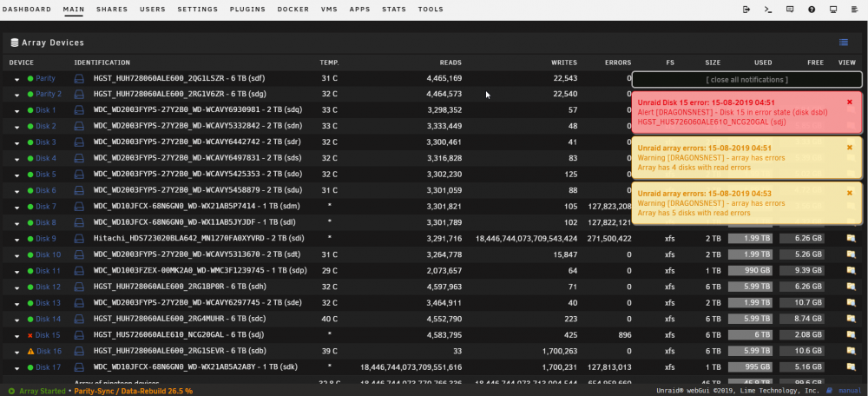The height and width of the screenshot is (396, 868).
Task: Open the manual link in the footer
Action: click(850, 391)
